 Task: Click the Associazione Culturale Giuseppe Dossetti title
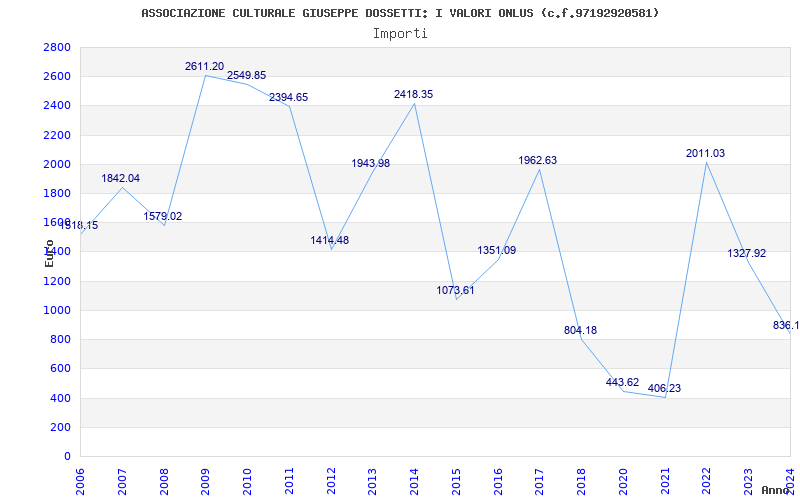pos(400,13)
